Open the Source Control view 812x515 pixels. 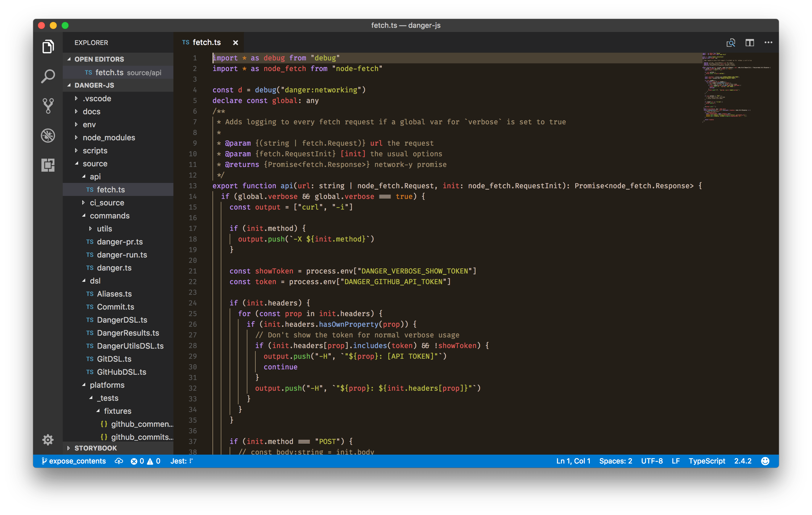48,105
